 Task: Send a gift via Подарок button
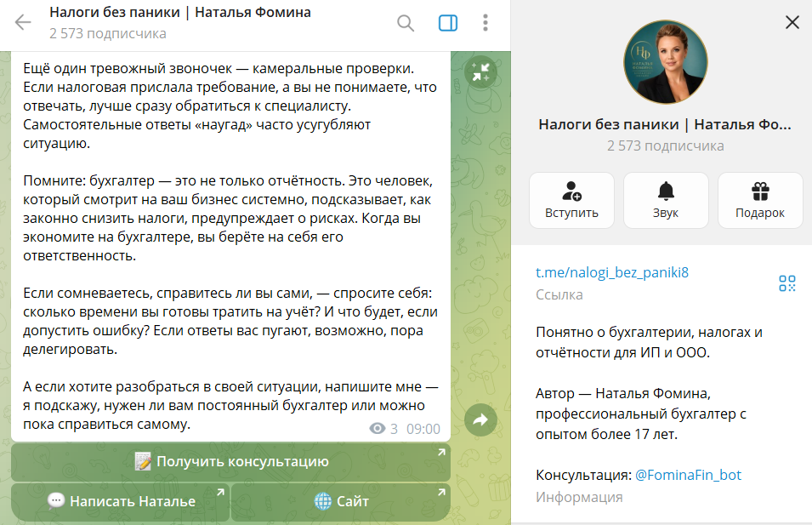click(760, 200)
